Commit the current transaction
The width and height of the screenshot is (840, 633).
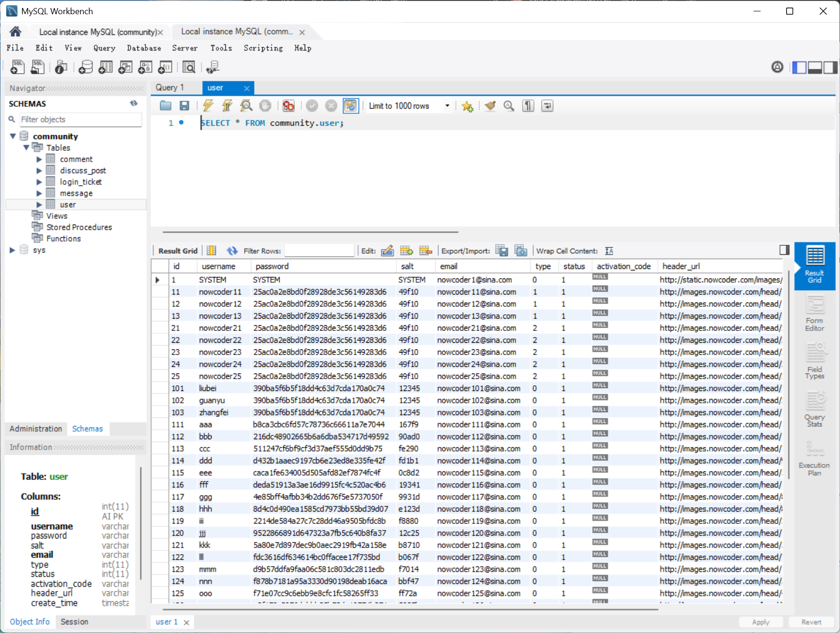312,105
